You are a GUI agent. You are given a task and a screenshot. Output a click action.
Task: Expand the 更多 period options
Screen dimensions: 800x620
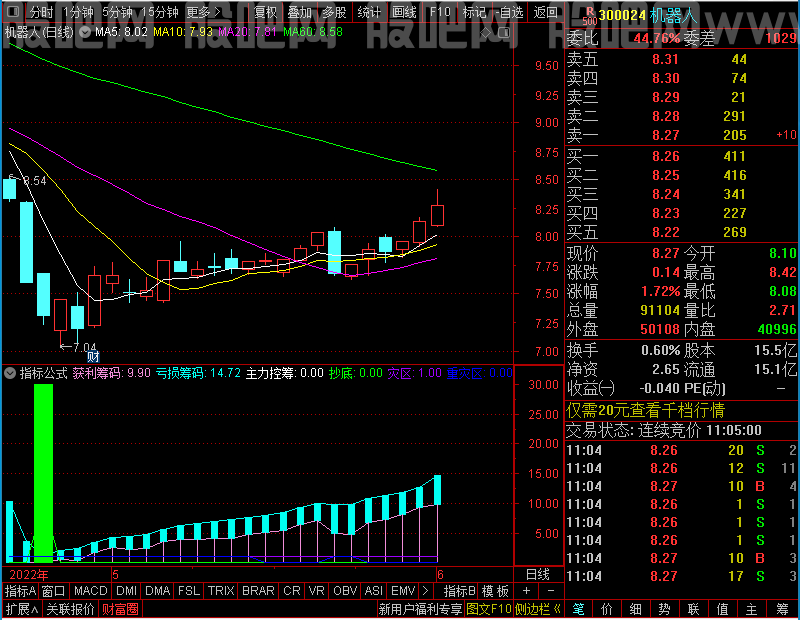point(203,12)
